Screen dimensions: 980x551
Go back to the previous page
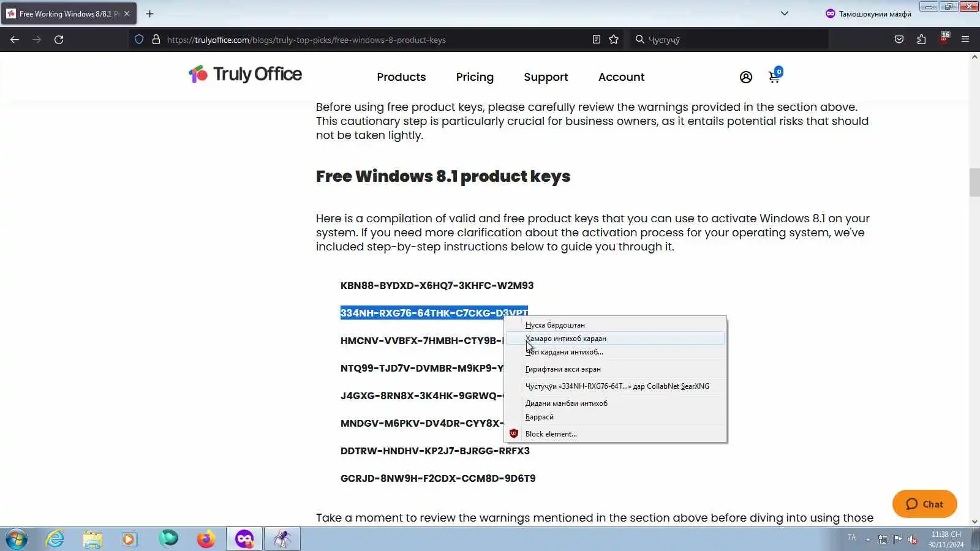click(15, 40)
